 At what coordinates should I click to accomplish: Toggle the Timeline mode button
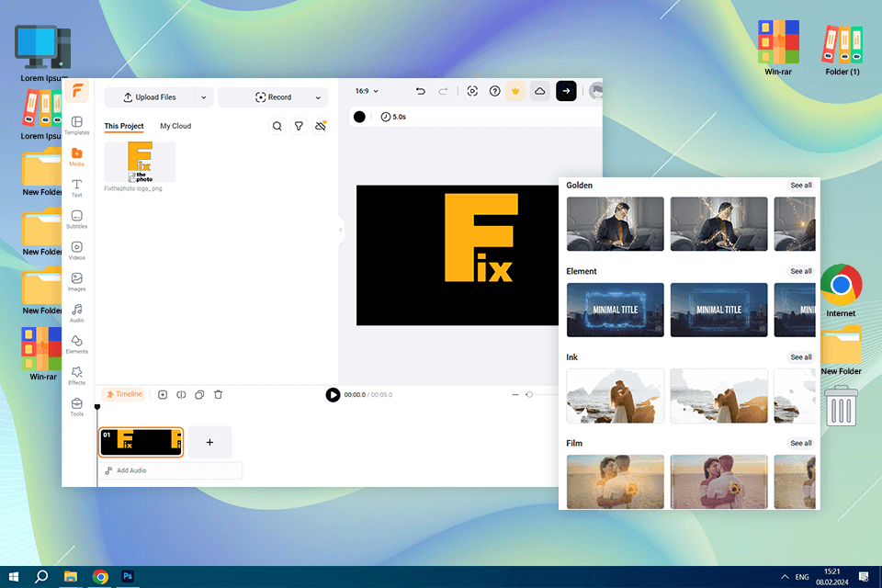click(124, 394)
